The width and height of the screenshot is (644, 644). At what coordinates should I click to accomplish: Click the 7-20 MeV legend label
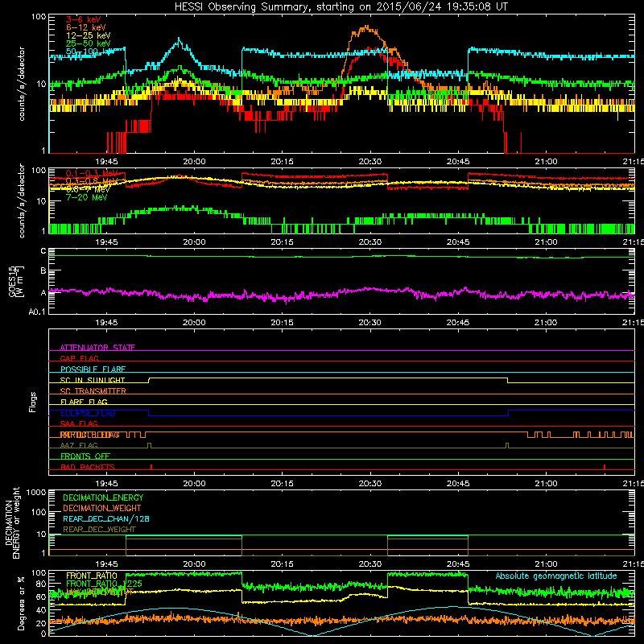[x=87, y=197]
